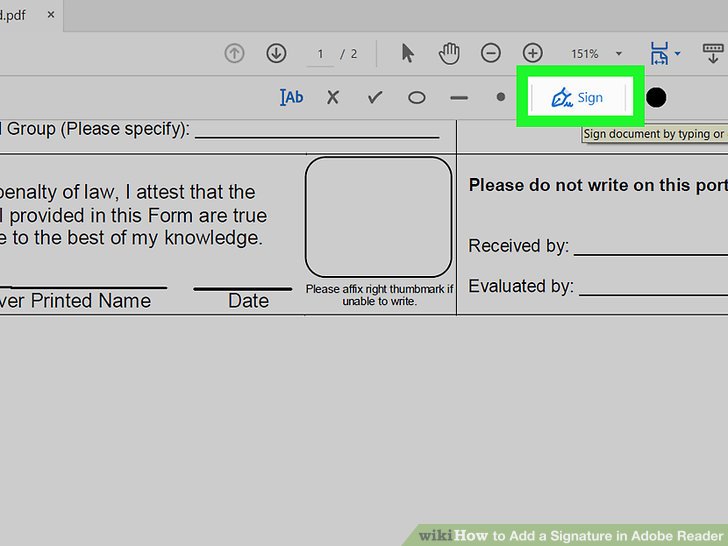Click the 'Evaluated by:' label
This screenshot has height=546, width=728.
(521, 286)
